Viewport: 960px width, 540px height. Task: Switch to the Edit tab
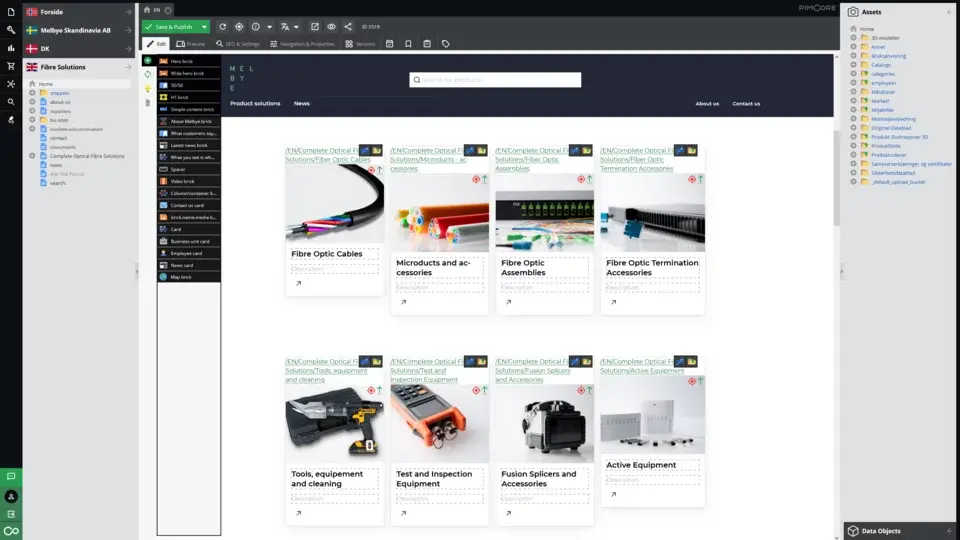[x=156, y=44]
